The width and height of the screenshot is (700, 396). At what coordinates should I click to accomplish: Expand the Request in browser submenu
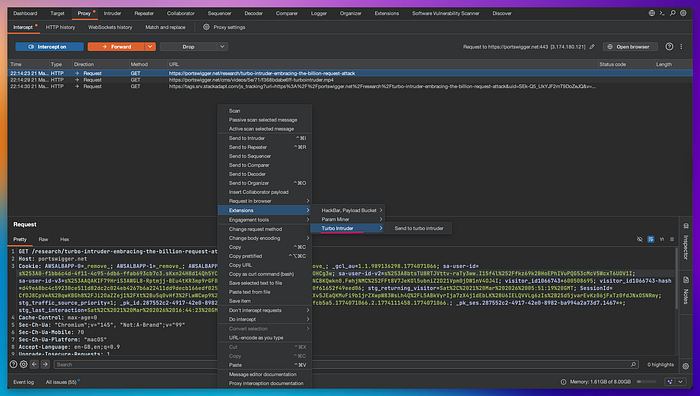click(x=265, y=201)
